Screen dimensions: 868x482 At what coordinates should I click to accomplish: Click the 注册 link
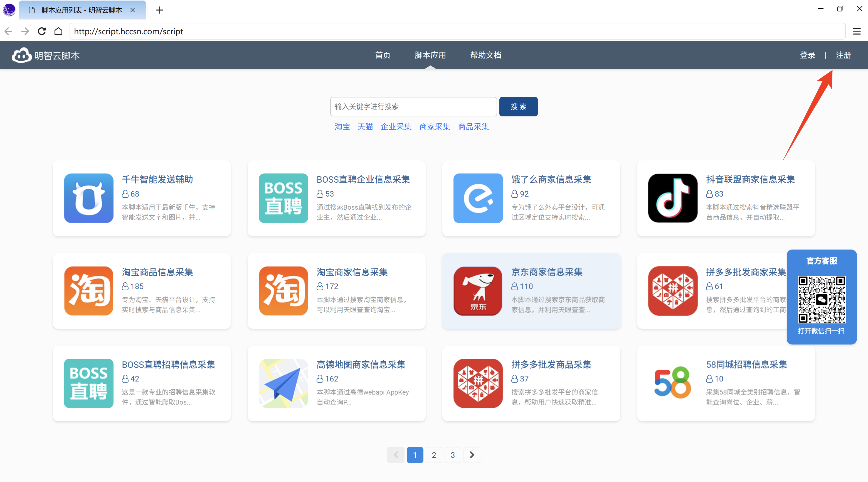(x=844, y=55)
